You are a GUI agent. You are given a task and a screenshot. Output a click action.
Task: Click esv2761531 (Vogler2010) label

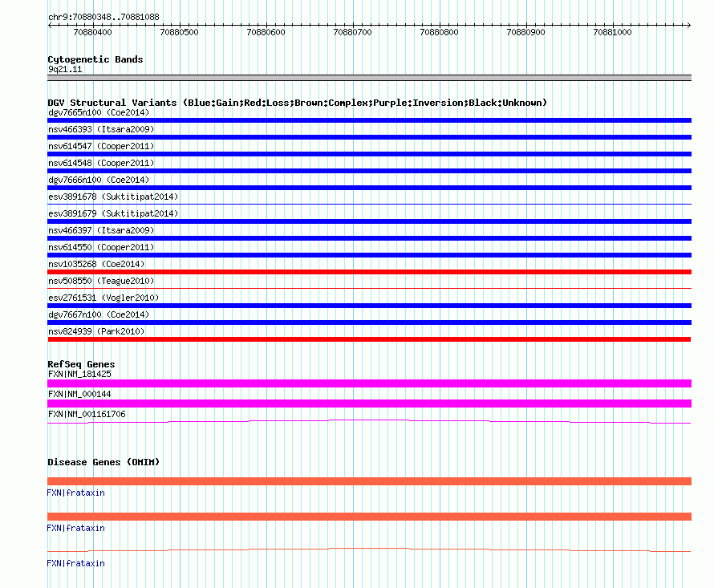point(103,298)
